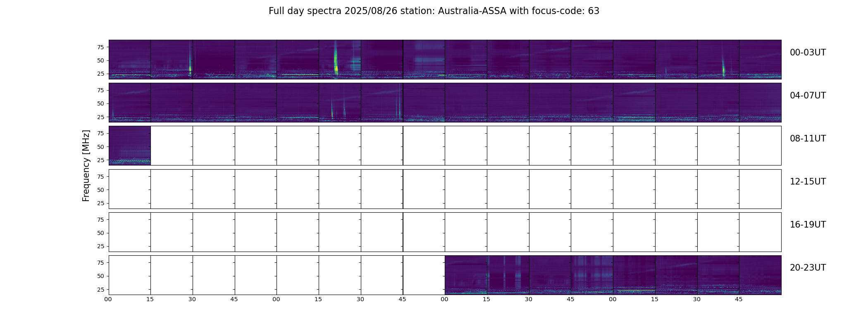Select the 04-07UT row label

click(x=808, y=96)
